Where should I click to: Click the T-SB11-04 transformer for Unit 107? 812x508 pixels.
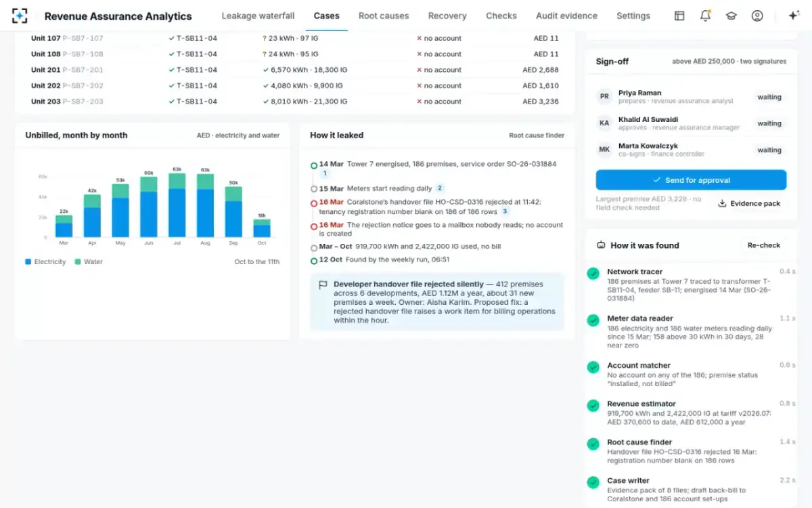pyautogui.click(x=193, y=38)
